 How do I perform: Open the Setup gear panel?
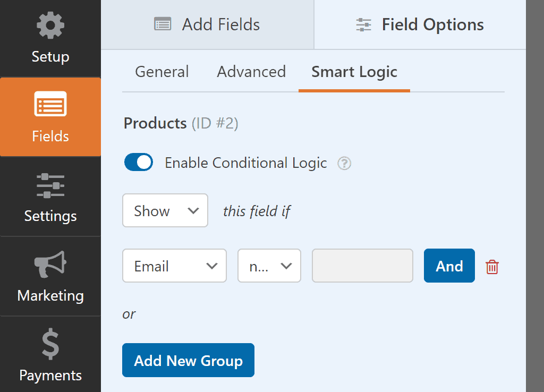(50, 38)
